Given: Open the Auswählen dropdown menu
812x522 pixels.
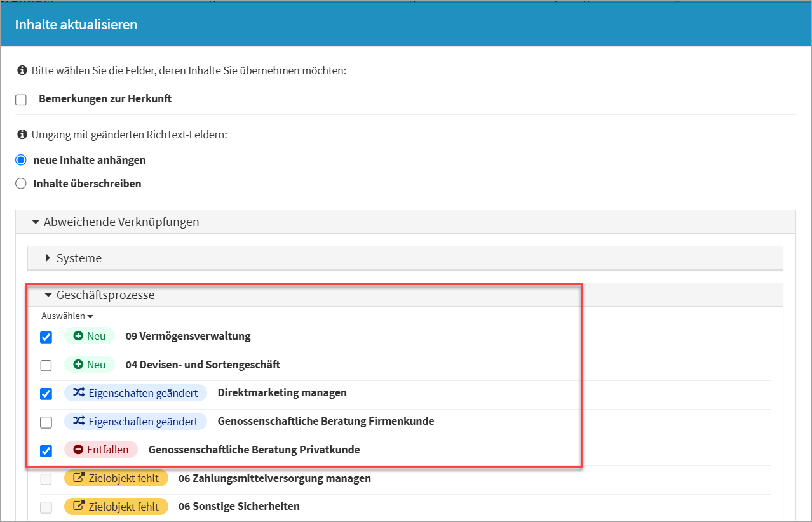Looking at the screenshot, I should [x=67, y=316].
